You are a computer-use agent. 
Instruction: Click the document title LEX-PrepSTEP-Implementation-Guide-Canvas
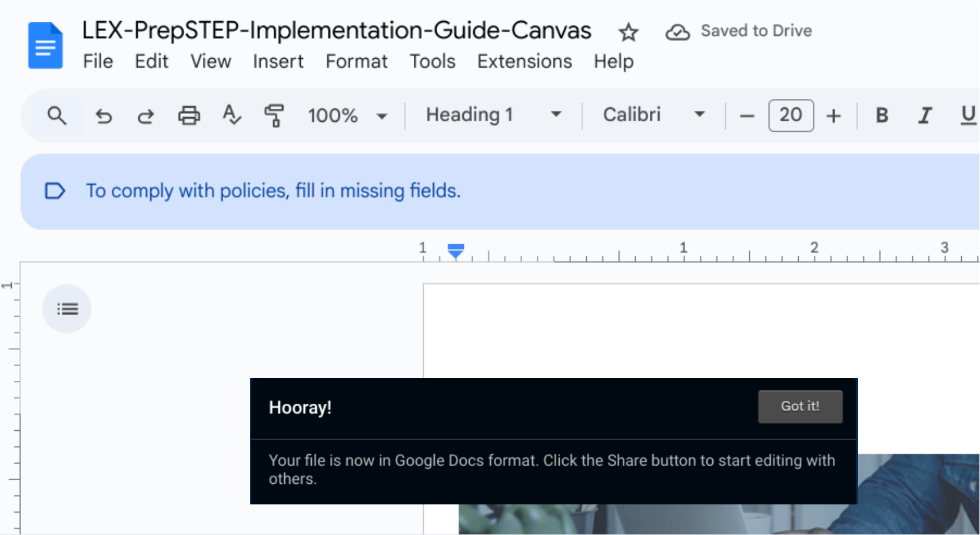pyautogui.click(x=336, y=31)
